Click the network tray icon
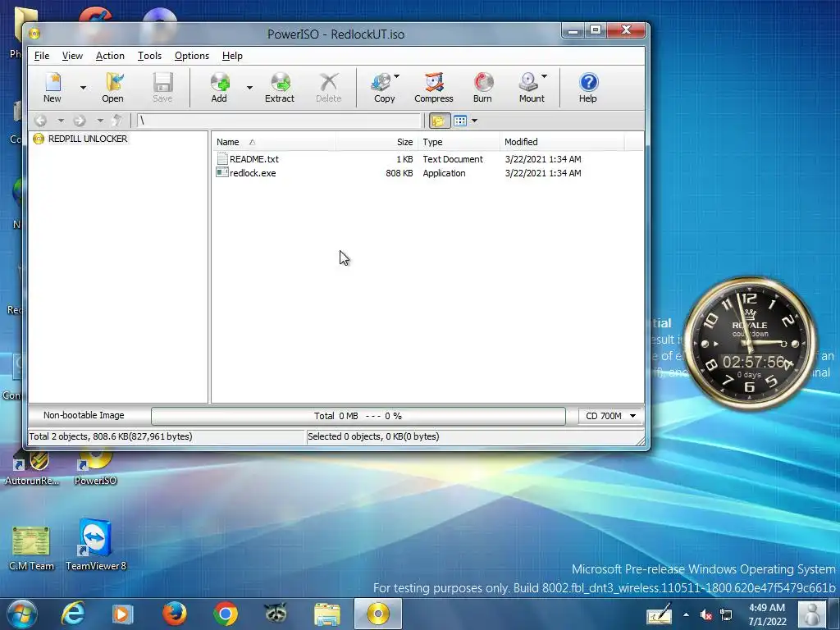 (x=726, y=615)
